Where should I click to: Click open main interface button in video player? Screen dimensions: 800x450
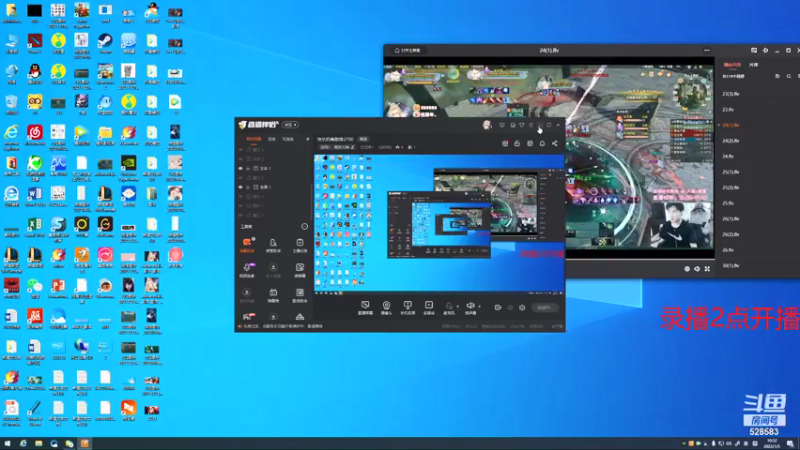(x=408, y=51)
